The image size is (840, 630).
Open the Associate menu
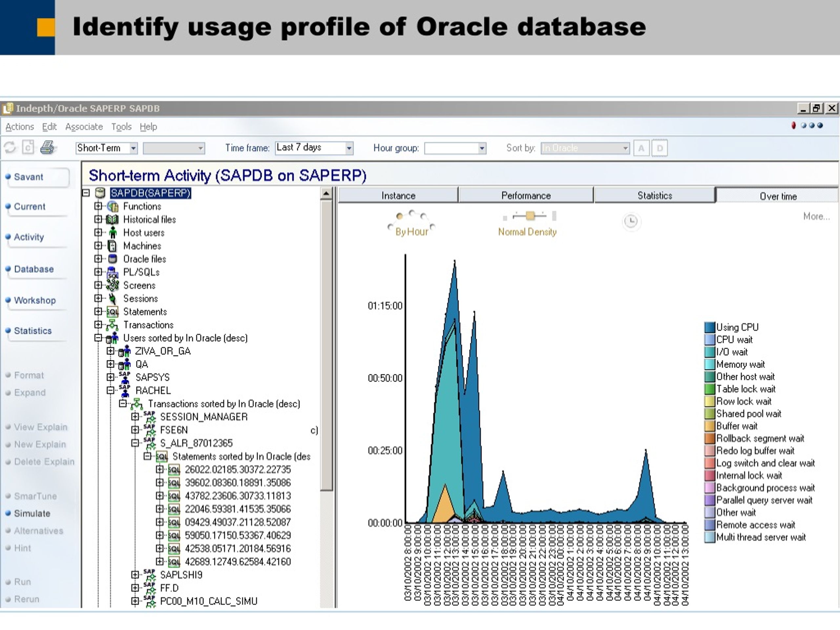(x=84, y=126)
